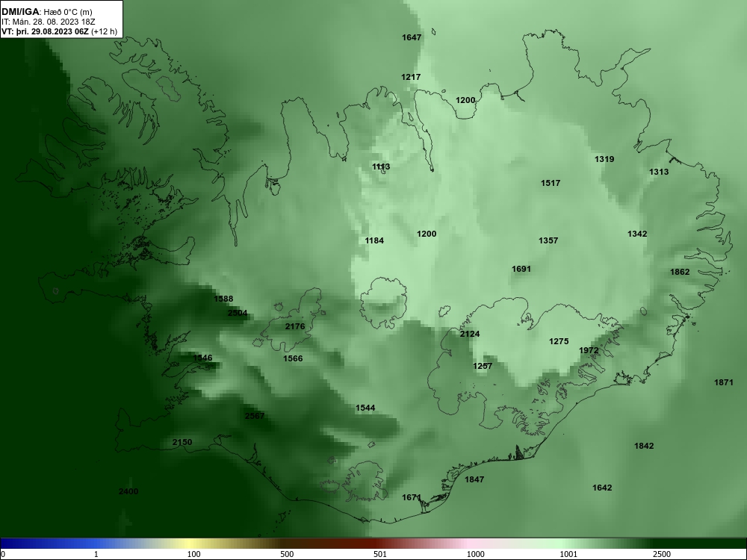Click the 1847 height label
Screen dimensions: 747x560
pos(474,479)
